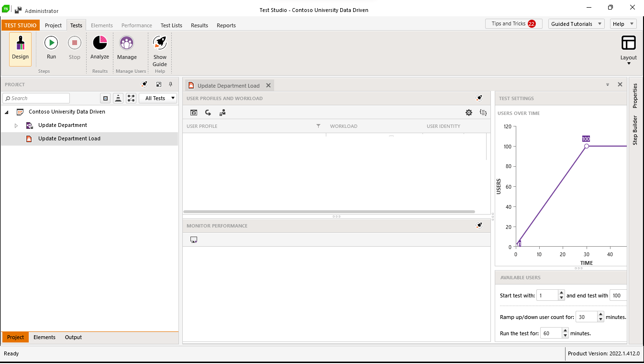The width and height of the screenshot is (644, 364).
Task: Toggle auto-hide pin on Project panel
Action: (170, 84)
